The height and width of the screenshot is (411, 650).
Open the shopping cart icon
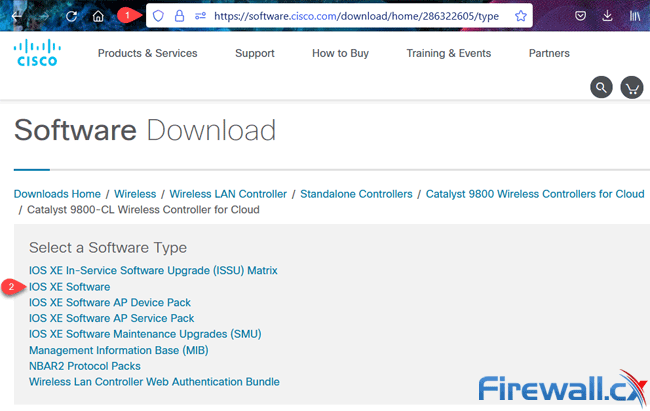(x=632, y=87)
